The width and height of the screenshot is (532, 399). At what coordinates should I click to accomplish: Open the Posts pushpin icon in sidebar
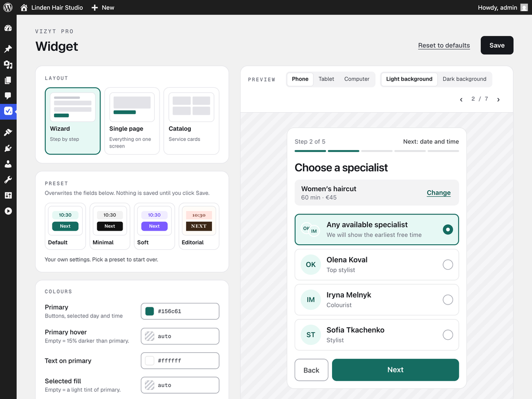click(8, 48)
